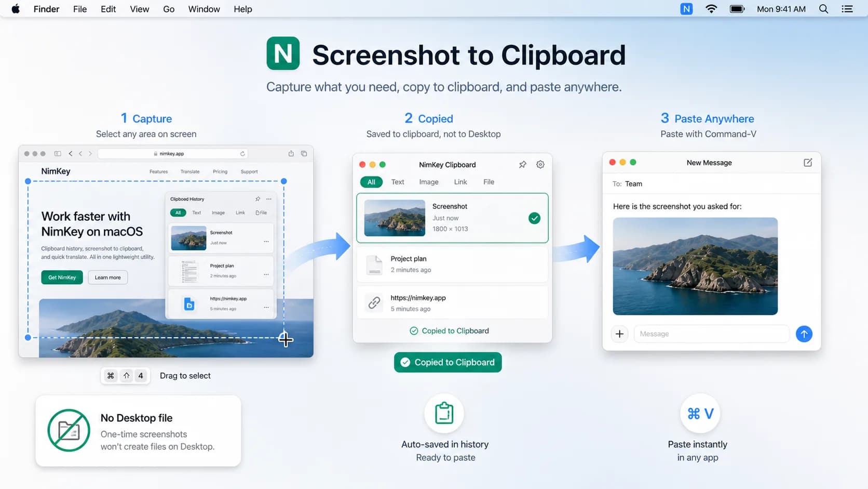Click the No Desktop file crossed-folder icon
The height and width of the screenshot is (489, 868).
[69, 430]
